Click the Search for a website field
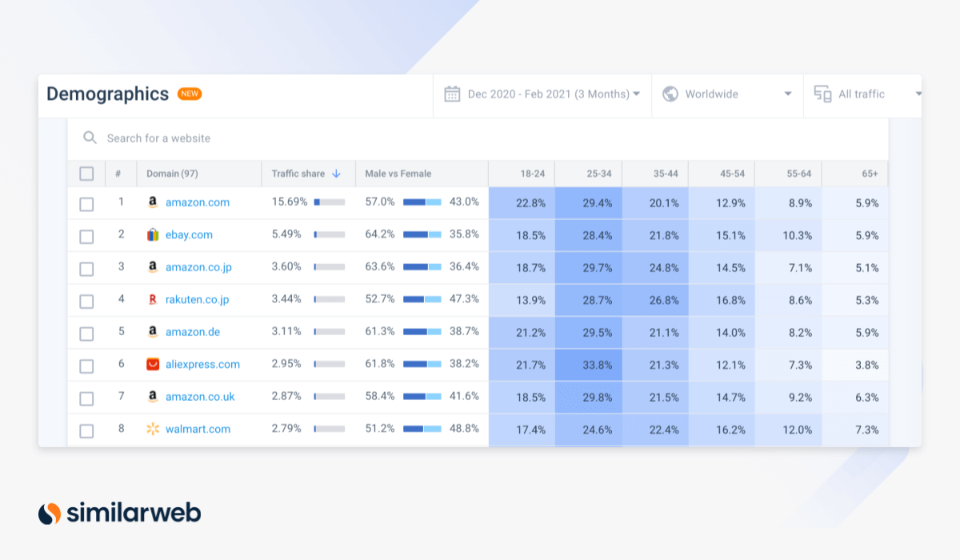 point(478,138)
